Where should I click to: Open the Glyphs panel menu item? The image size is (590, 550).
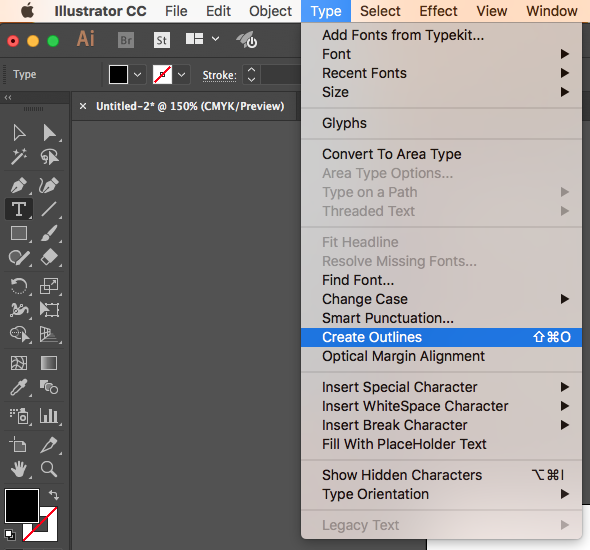tap(441, 123)
